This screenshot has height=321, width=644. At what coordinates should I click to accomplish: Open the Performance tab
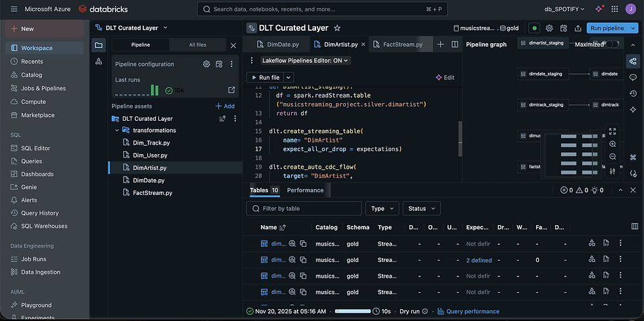tap(305, 190)
